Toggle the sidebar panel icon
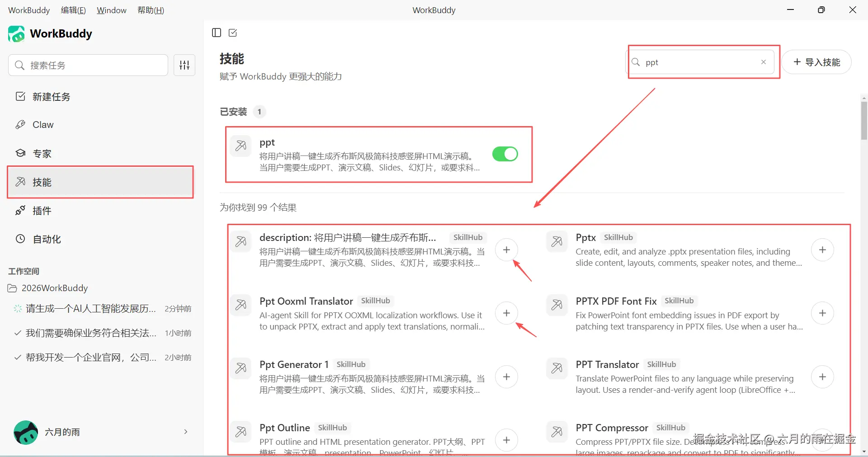Image resolution: width=868 pixels, height=457 pixels. point(217,33)
